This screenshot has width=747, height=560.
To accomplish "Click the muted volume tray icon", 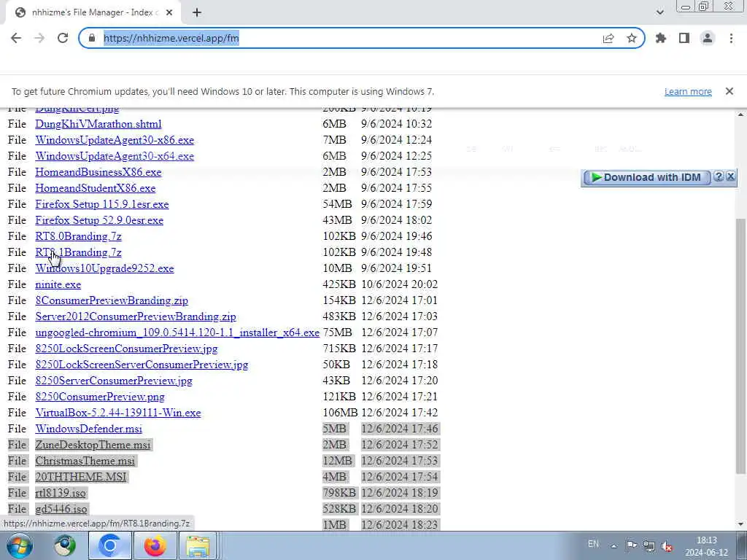I will 667,546.
